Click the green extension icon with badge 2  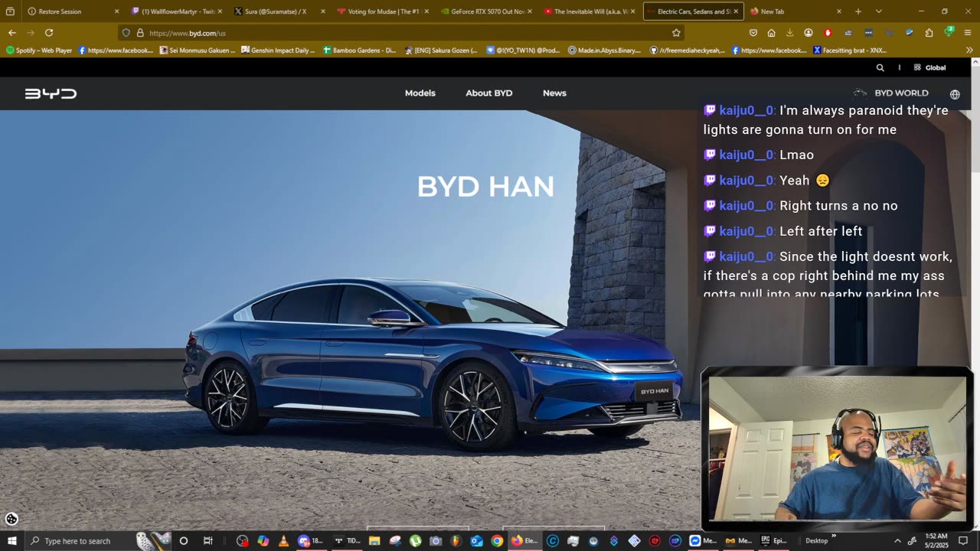949,32
